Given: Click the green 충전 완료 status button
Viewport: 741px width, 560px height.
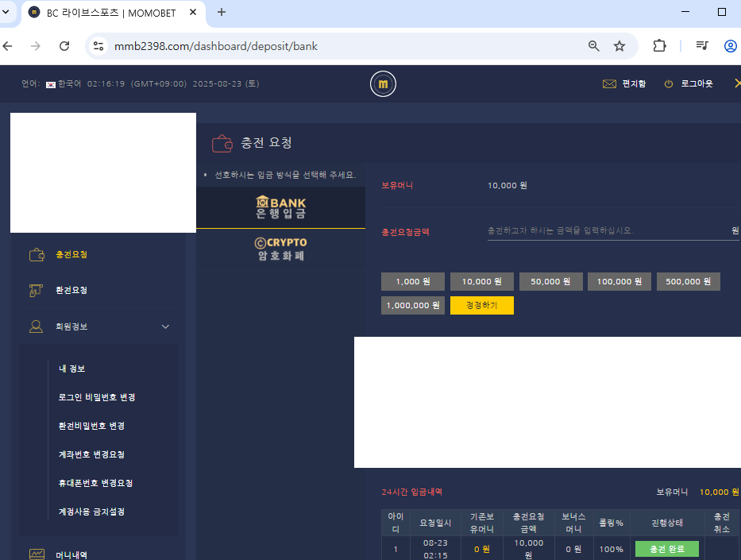Looking at the screenshot, I should click(x=666, y=549).
